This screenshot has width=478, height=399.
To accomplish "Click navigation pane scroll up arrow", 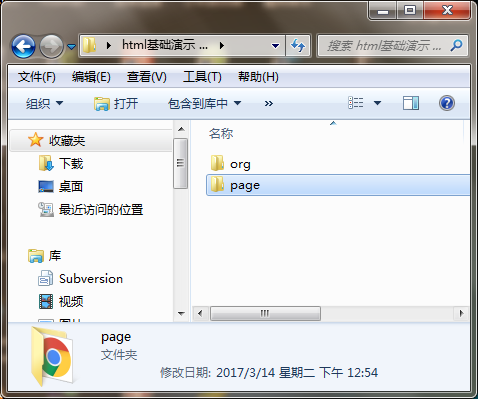I will click(181, 129).
